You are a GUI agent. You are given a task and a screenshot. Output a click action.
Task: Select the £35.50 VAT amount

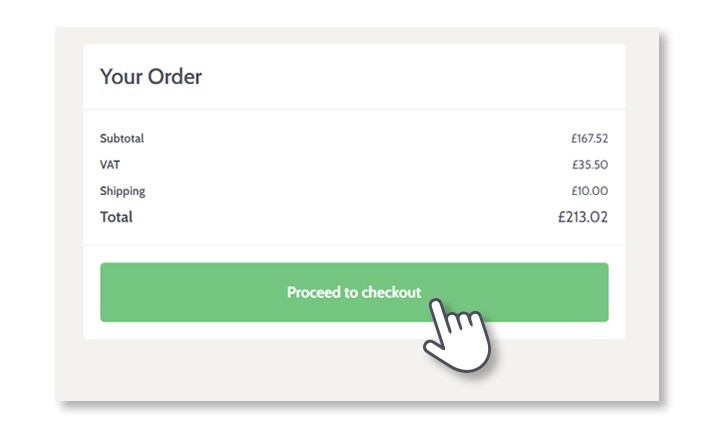coord(590,165)
